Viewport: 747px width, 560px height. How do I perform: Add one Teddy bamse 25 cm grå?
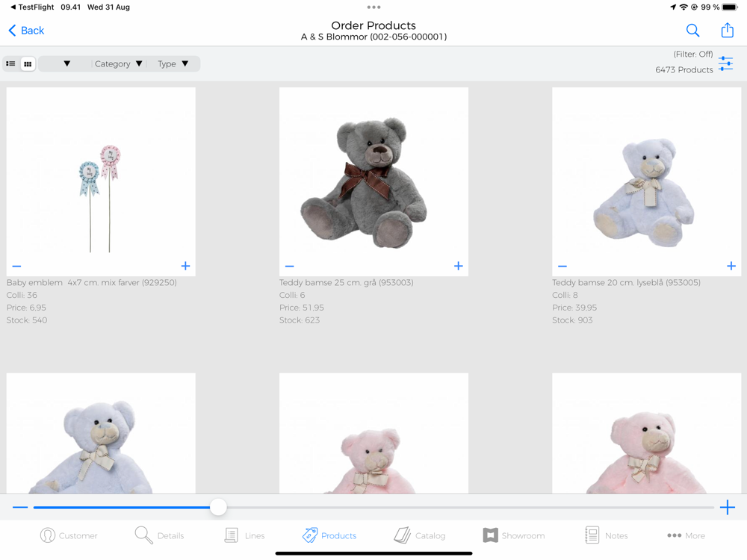click(459, 266)
